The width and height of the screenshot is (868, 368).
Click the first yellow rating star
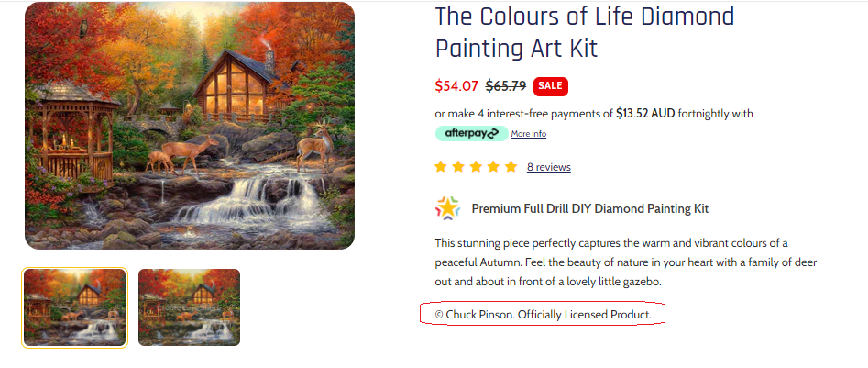point(441,167)
